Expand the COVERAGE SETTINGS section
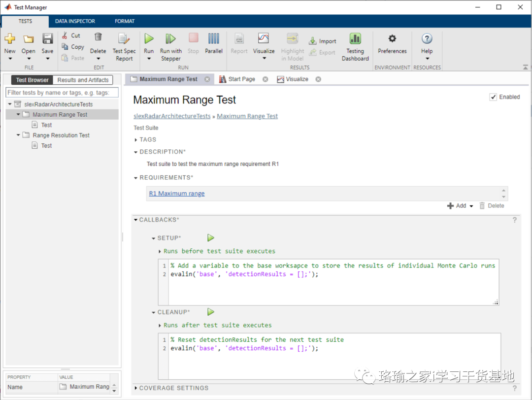This screenshot has width=532, height=400. click(x=136, y=388)
